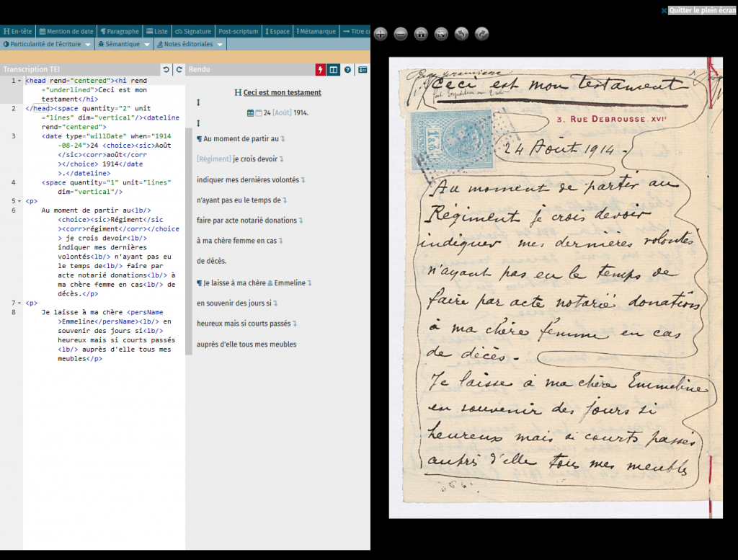This screenshot has width=738, height=560.
Task: Click line number 6 in the code gutter
Action: [x=13, y=210]
